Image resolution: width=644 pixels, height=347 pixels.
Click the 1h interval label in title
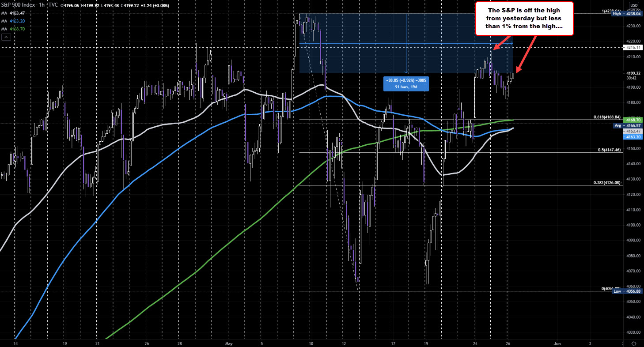(x=42, y=4)
